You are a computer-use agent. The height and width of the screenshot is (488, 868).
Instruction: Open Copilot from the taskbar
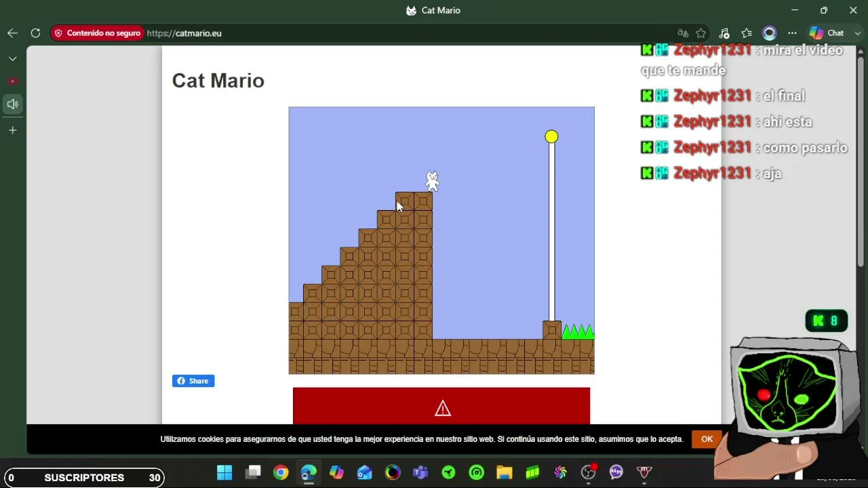point(336,472)
